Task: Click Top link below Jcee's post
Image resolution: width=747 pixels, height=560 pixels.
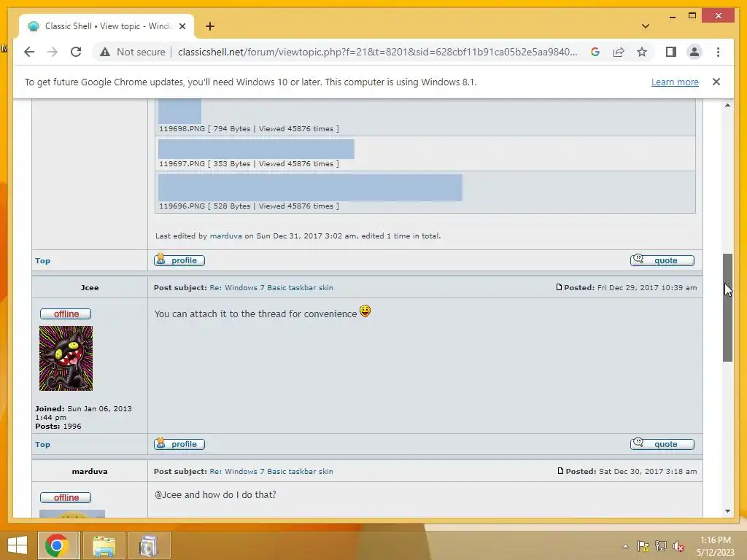Action: click(42, 444)
